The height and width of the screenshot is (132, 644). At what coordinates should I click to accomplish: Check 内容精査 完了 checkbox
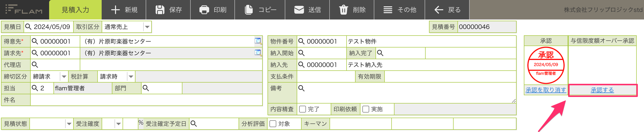pos(303,109)
